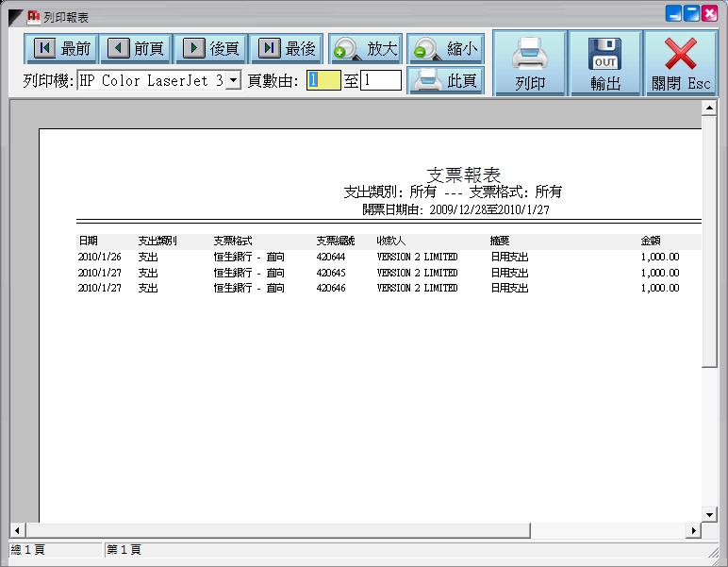Zoom out using the 縮小 magnifier button
This screenshot has width=728, height=567.
point(444,48)
